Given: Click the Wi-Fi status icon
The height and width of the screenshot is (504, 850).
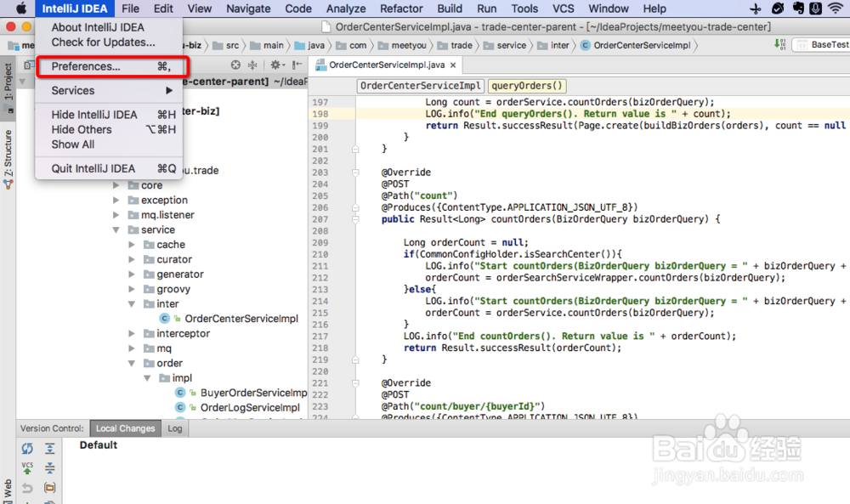Looking at the screenshot, I should pos(836,8).
